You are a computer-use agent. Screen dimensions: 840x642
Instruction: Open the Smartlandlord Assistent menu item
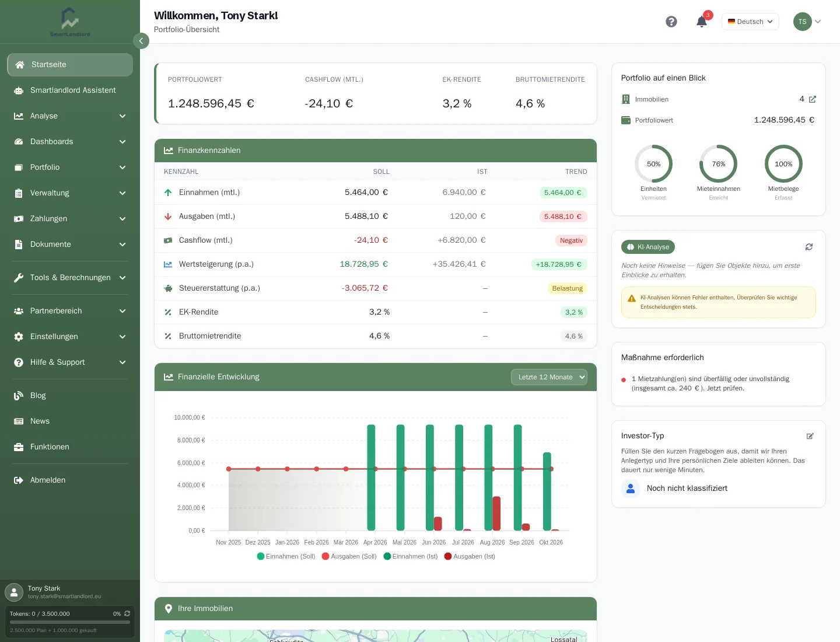click(x=70, y=90)
